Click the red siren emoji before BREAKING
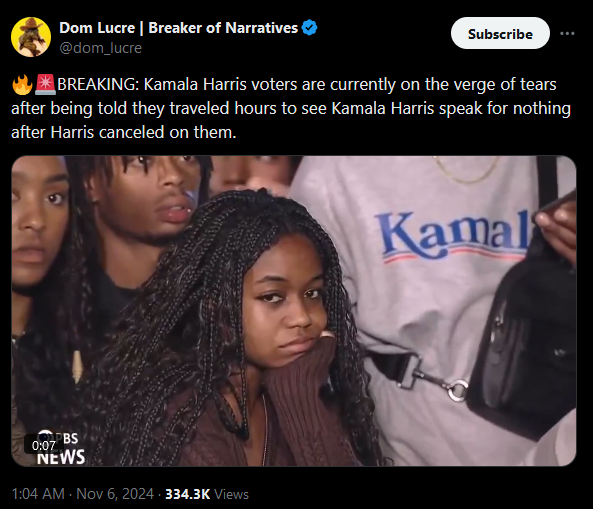 coord(45,84)
